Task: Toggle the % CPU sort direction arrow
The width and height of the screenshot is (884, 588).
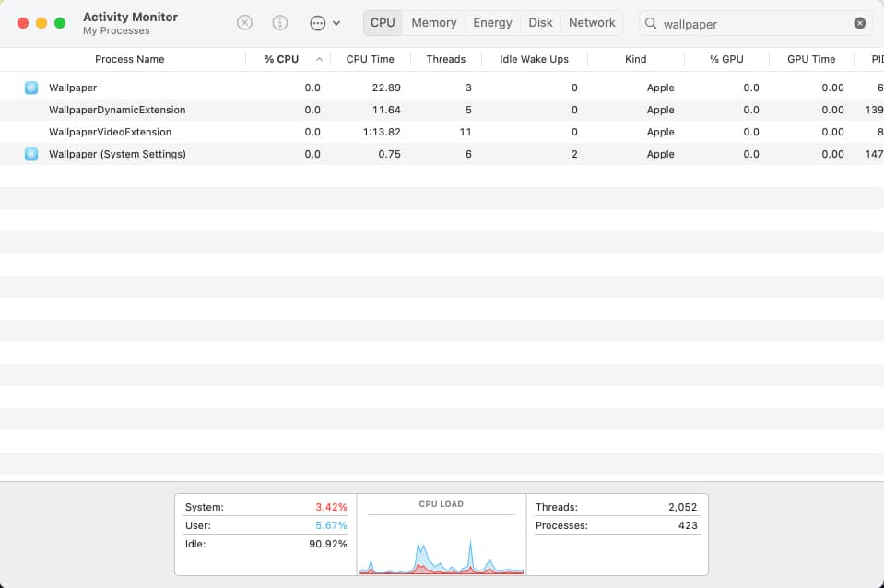Action: click(319, 59)
